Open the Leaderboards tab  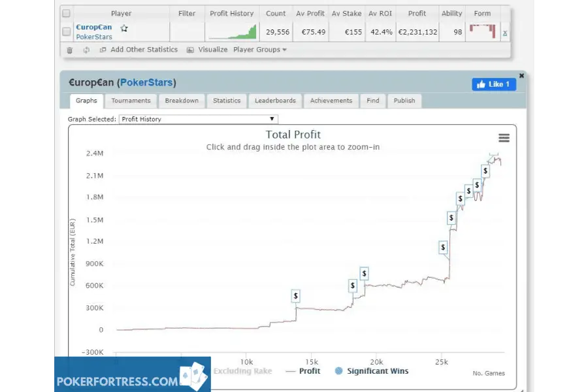point(275,101)
